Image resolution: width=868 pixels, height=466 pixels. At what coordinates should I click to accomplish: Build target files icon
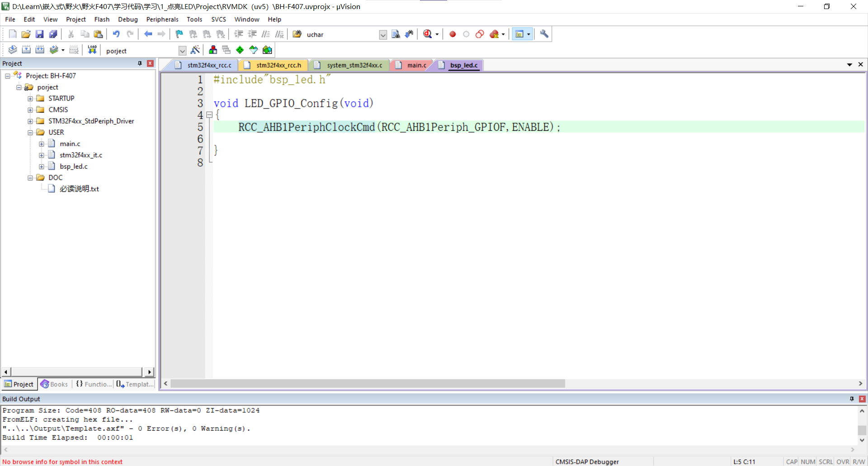pos(26,50)
